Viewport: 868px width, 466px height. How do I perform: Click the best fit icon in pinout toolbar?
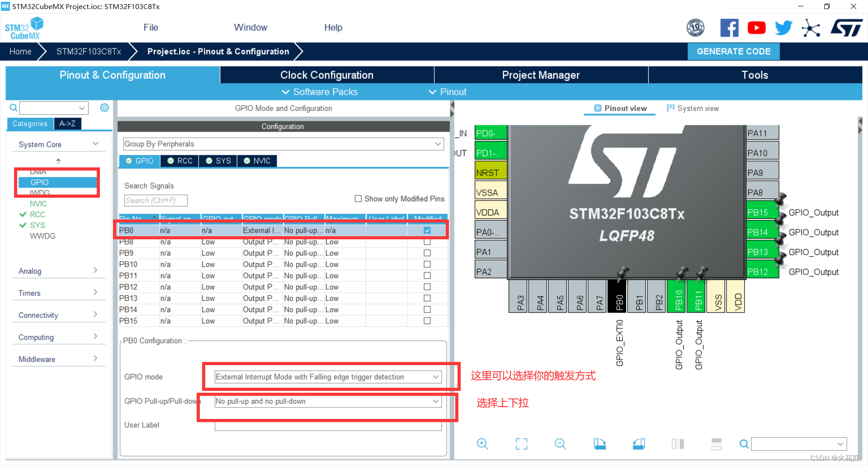click(521, 444)
